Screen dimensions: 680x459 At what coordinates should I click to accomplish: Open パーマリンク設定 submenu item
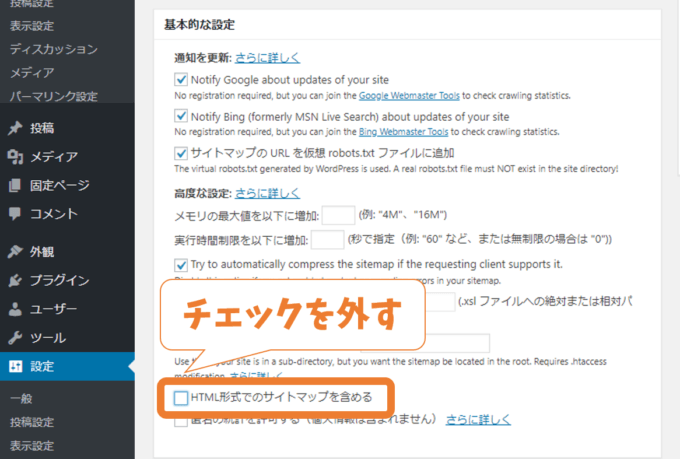click(x=54, y=96)
